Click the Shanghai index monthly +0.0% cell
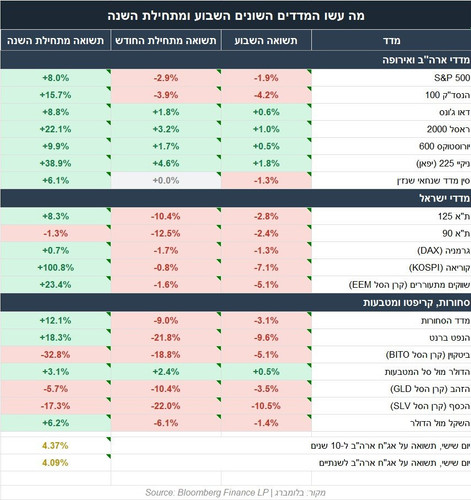471x500 pixels. [166, 181]
